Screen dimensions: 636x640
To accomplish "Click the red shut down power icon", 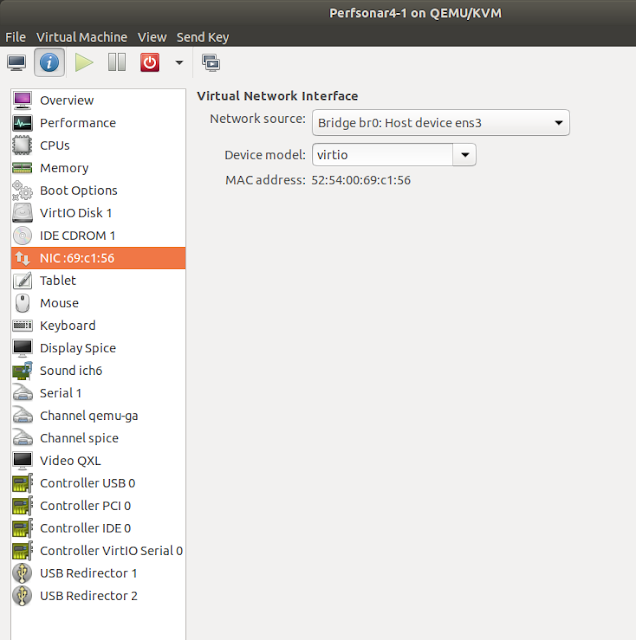I will 150,63.
